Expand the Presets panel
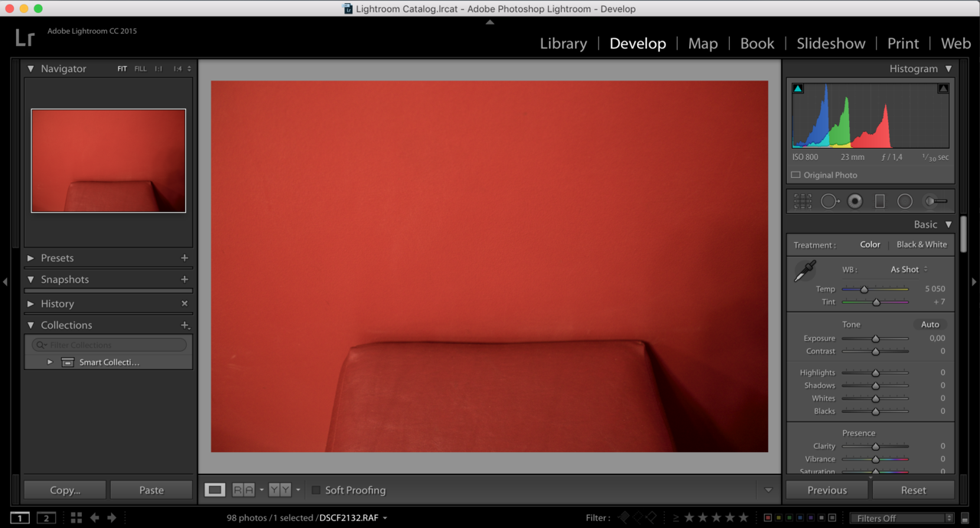 coord(31,258)
